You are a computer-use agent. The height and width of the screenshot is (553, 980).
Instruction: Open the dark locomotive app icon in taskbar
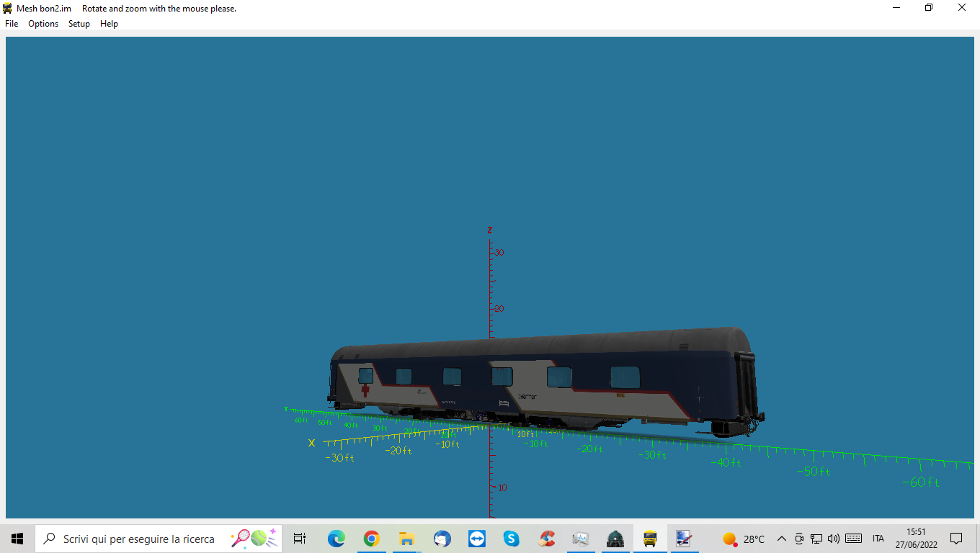[x=615, y=539]
